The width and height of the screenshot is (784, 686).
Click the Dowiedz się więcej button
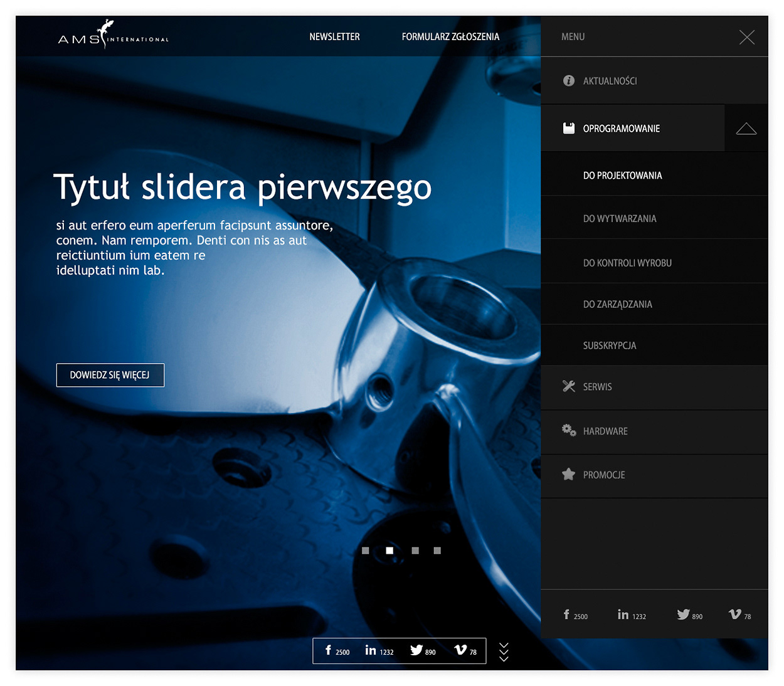pyautogui.click(x=110, y=375)
